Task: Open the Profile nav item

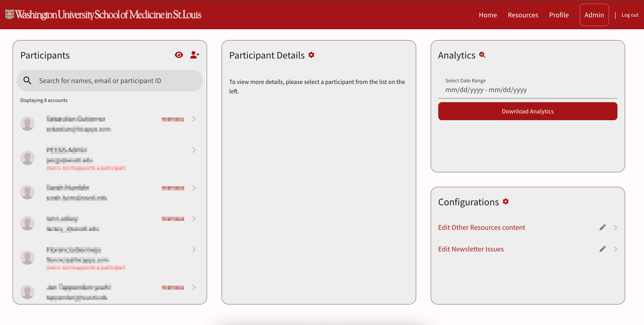Action: click(559, 15)
